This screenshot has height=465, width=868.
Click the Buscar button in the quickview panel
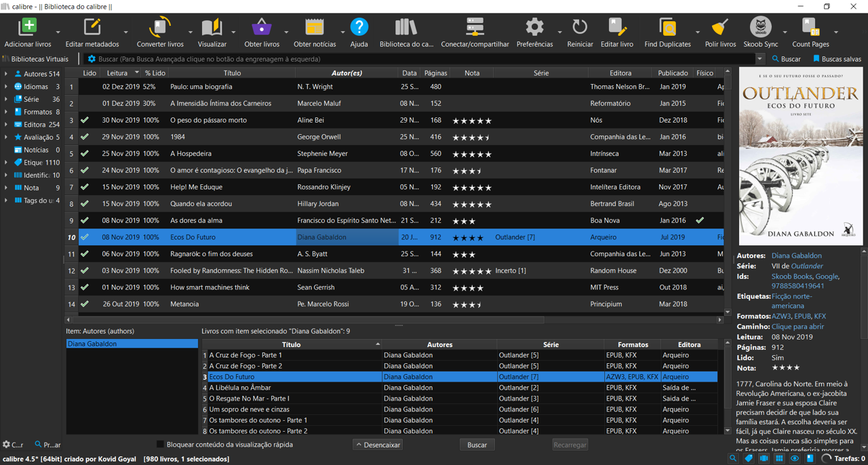pos(477,445)
